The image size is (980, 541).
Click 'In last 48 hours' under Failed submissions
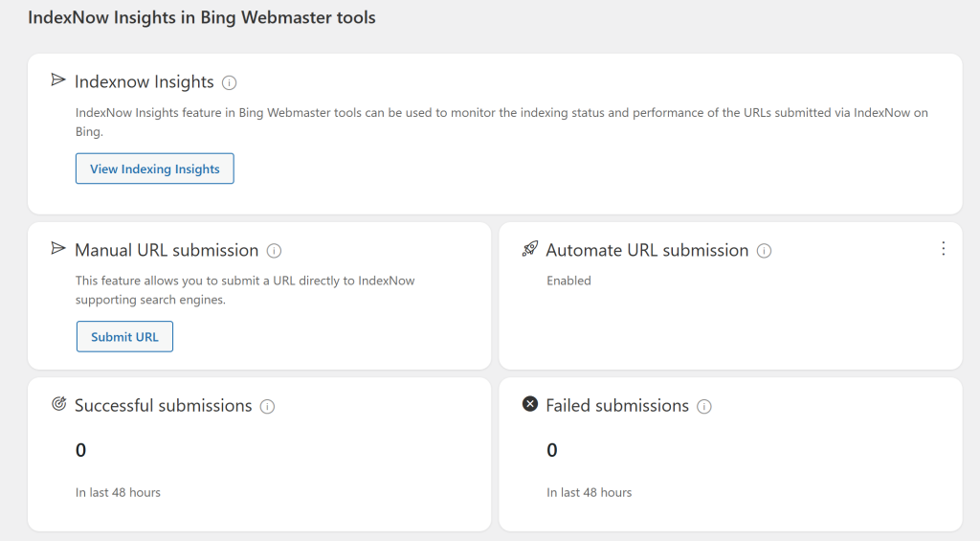[x=590, y=492]
